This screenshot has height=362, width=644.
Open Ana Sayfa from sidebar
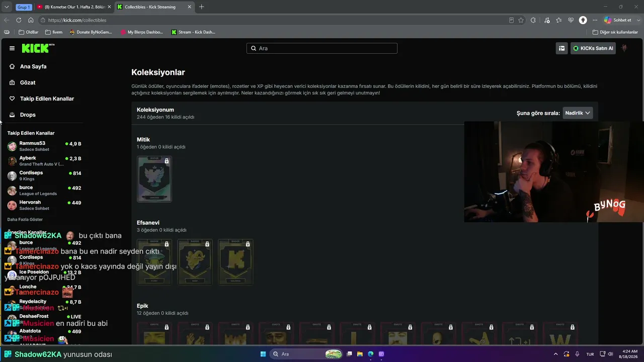33,66
